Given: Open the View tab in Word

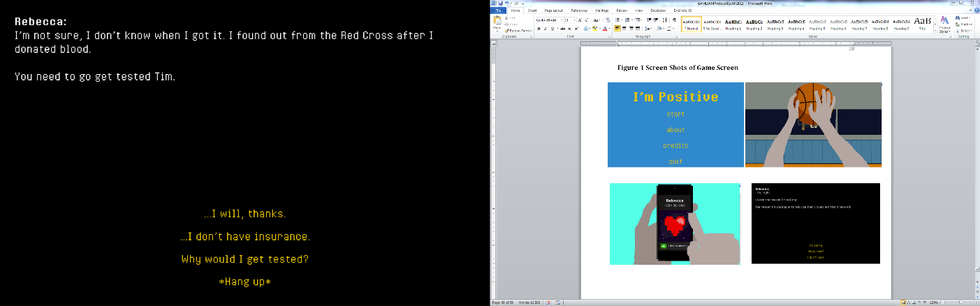Looking at the screenshot, I should [x=638, y=10].
